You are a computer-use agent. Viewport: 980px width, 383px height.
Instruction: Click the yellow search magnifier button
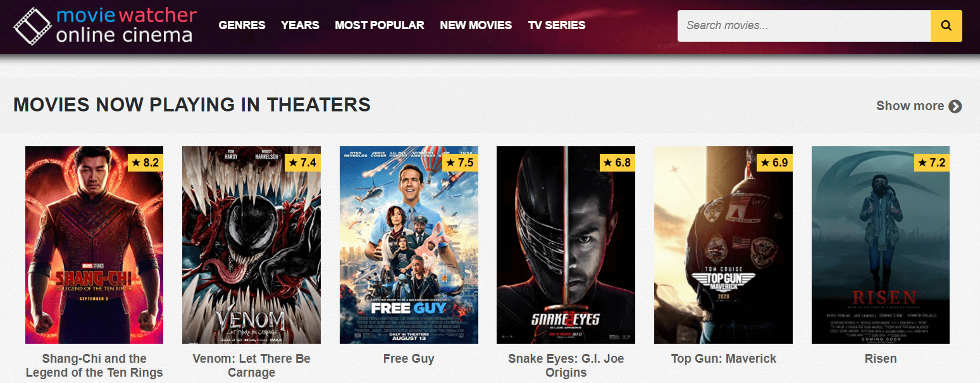946,26
